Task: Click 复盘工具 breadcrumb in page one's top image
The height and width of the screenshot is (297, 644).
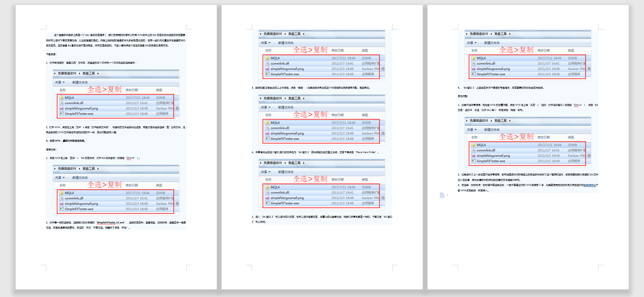Action: pos(89,73)
